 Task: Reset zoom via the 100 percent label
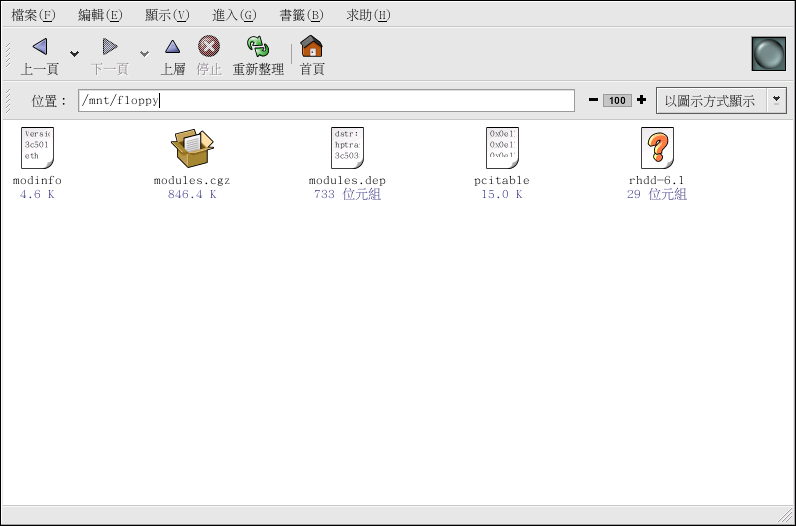click(617, 100)
